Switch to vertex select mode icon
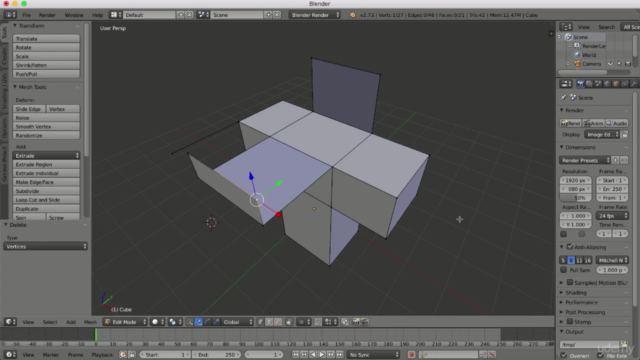The width and height of the screenshot is (640, 360). pos(260,322)
